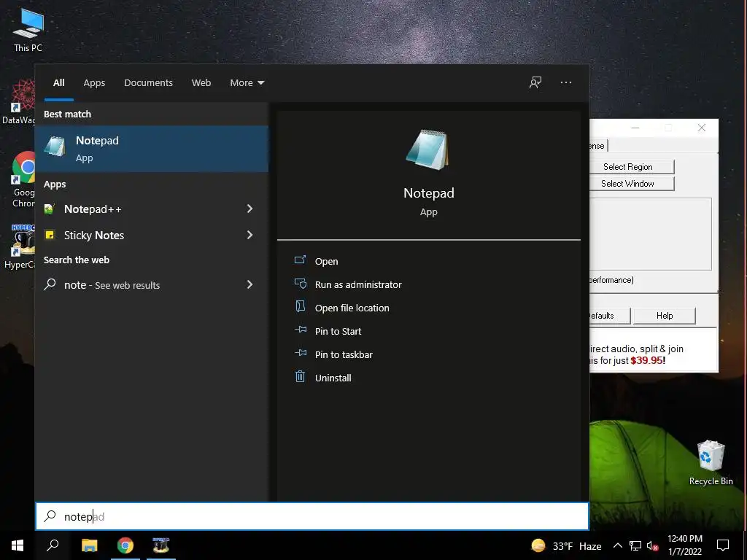Click the web search magnifier for note
This screenshot has height=560, width=747.
pos(50,284)
